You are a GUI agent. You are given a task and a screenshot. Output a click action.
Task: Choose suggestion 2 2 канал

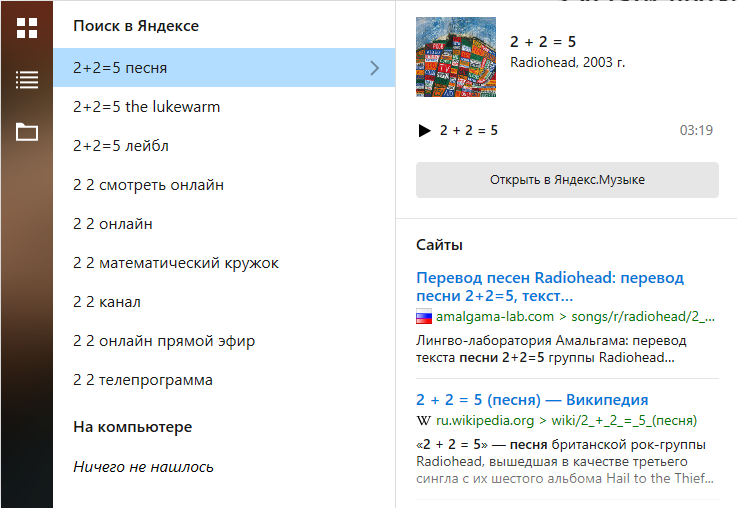tap(107, 302)
